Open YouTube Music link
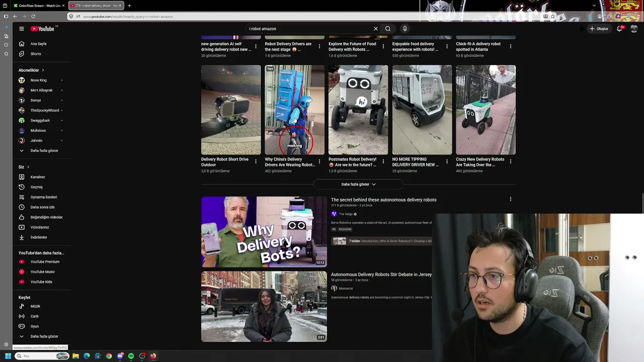Viewport: 644px width, 362px height. click(x=41, y=272)
